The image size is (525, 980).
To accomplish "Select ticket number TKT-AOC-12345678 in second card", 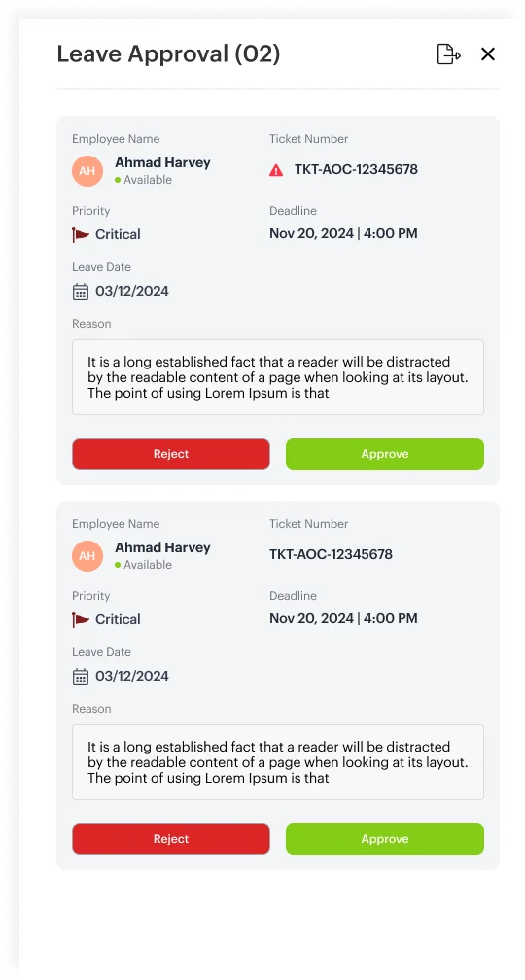I will tap(332, 554).
